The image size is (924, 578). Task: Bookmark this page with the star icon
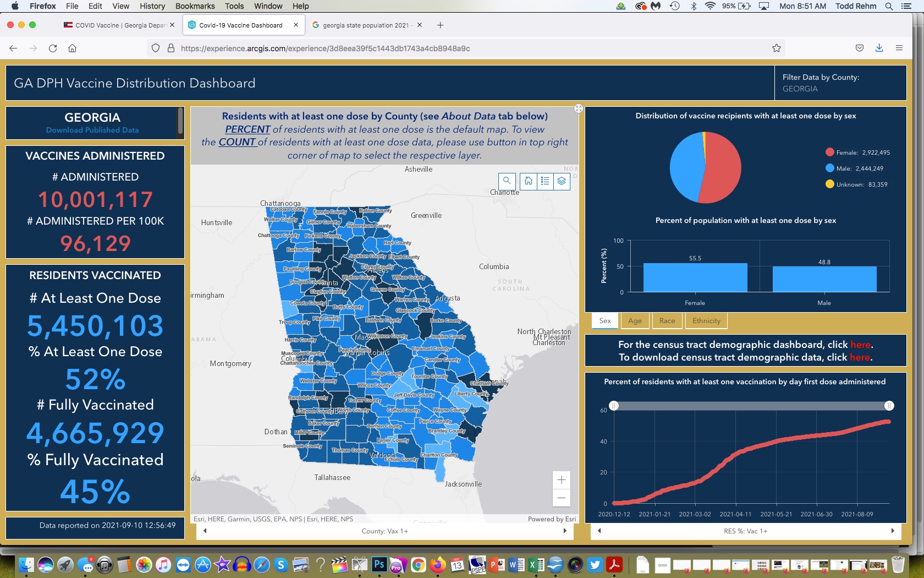click(x=777, y=48)
